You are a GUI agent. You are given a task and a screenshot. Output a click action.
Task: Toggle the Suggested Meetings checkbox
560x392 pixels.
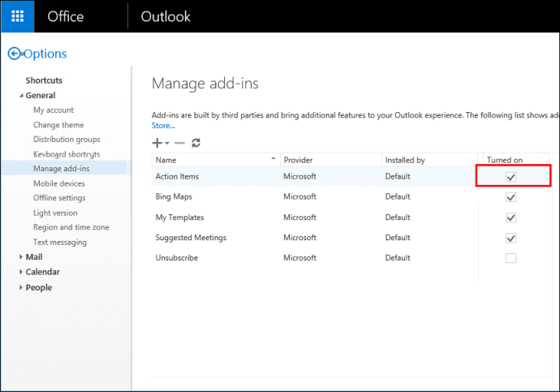click(x=510, y=238)
